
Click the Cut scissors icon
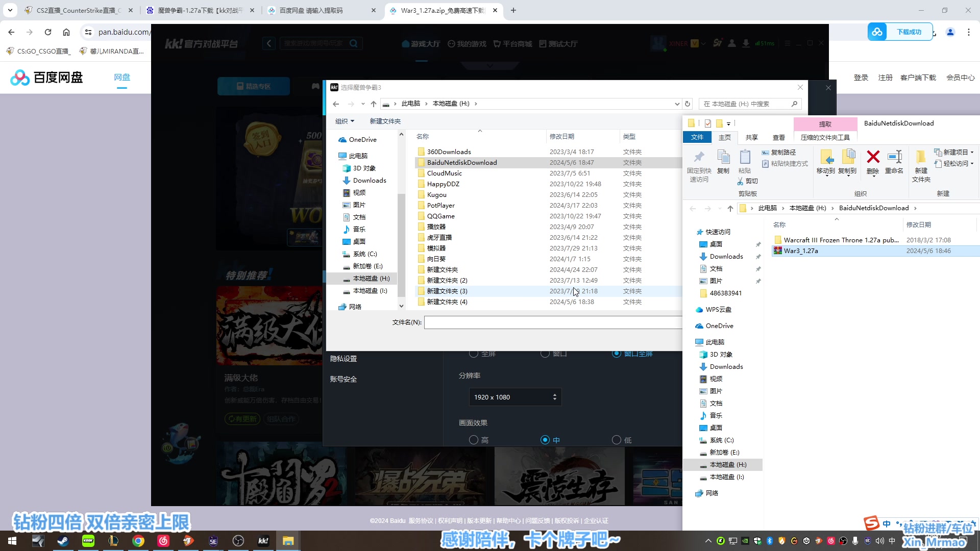tap(740, 181)
